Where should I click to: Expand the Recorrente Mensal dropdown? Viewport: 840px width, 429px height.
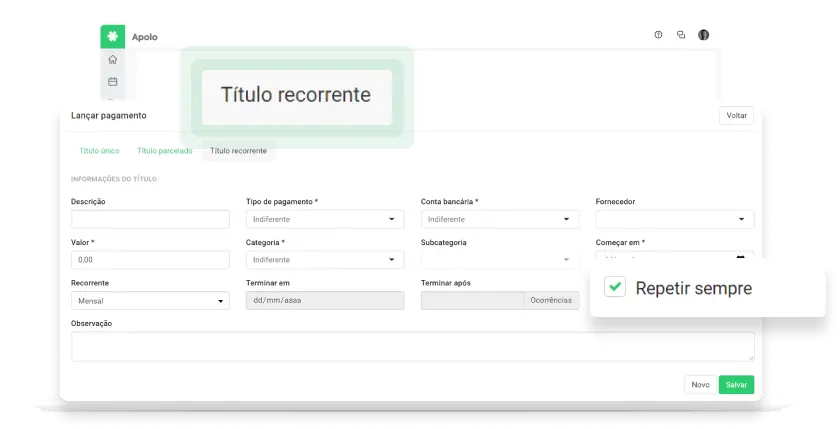[150, 301]
